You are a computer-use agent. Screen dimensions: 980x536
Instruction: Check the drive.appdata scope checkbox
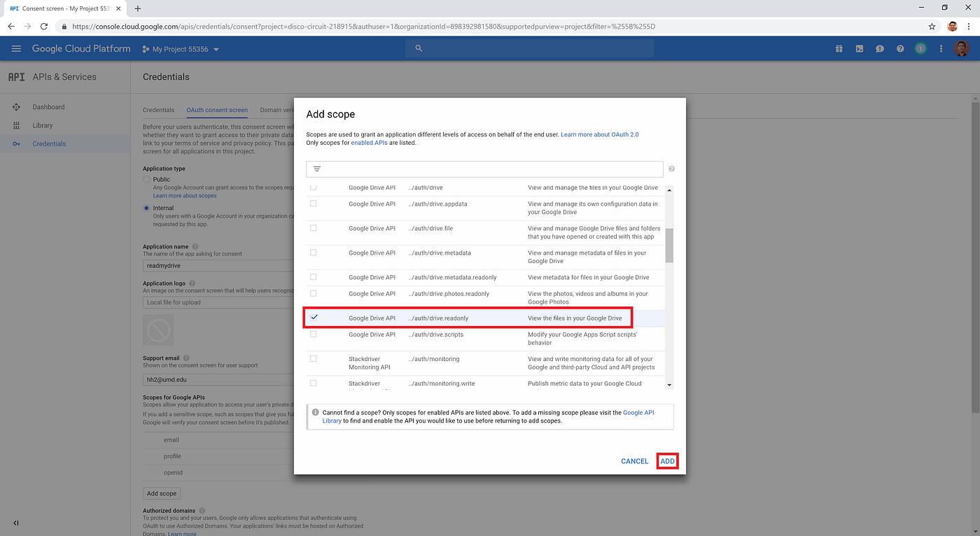[312, 204]
